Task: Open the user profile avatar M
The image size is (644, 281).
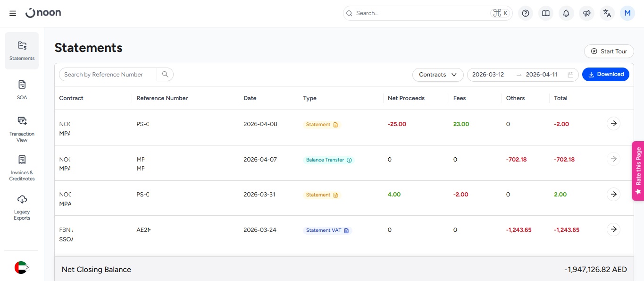Action: tap(627, 13)
